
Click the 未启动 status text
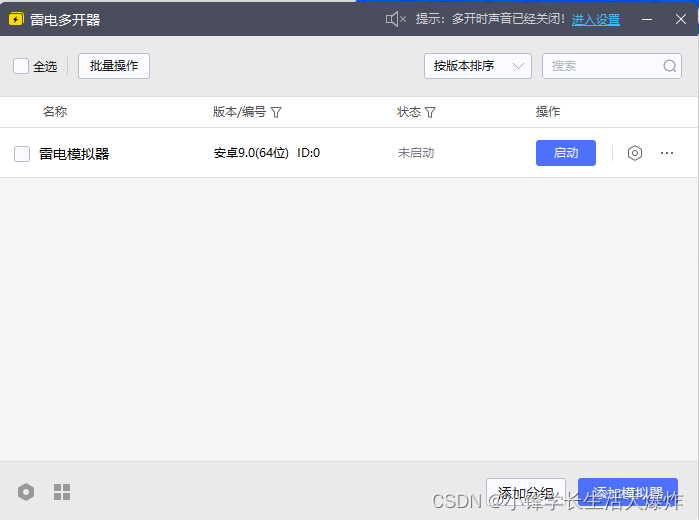[415, 153]
